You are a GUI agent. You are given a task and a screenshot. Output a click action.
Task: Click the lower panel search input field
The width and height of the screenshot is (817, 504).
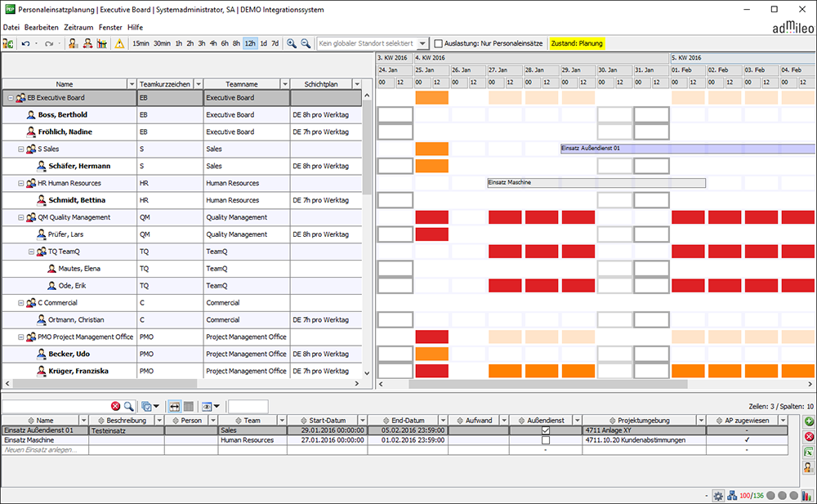(56, 406)
